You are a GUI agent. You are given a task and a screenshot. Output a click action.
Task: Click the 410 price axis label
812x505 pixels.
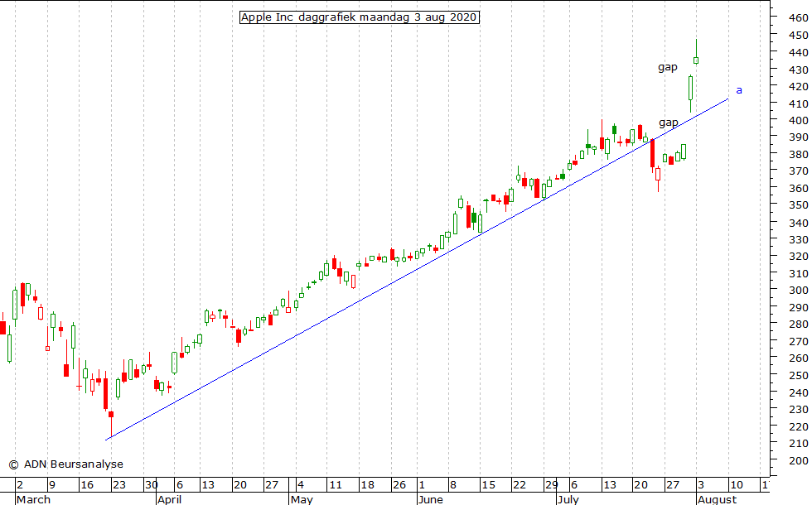click(797, 103)
